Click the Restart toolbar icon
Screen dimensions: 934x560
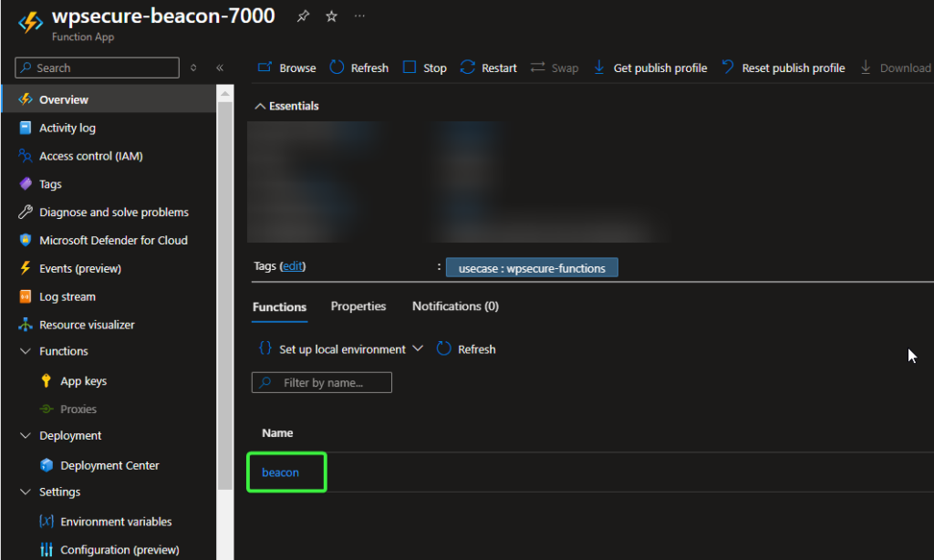click(x=468, y=67)
